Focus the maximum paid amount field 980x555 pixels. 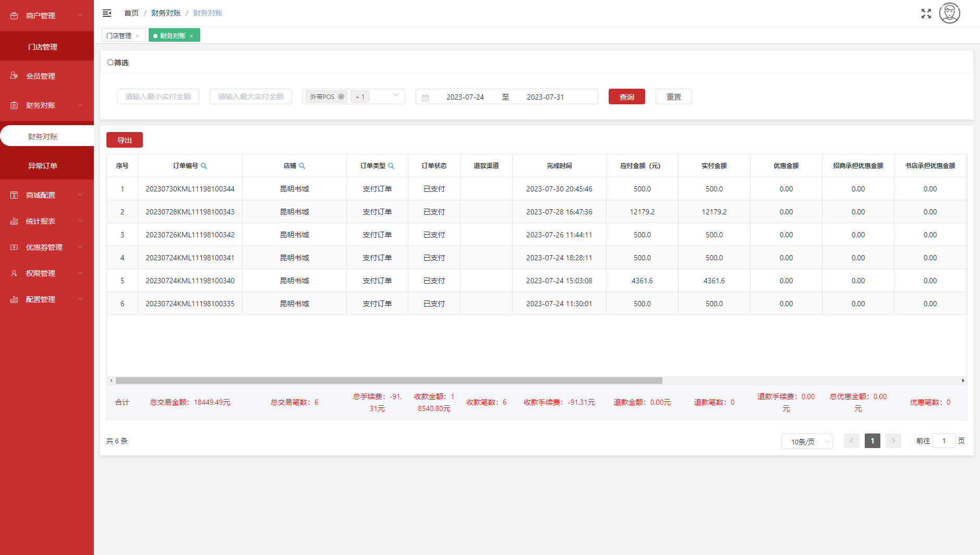(251, 96)
